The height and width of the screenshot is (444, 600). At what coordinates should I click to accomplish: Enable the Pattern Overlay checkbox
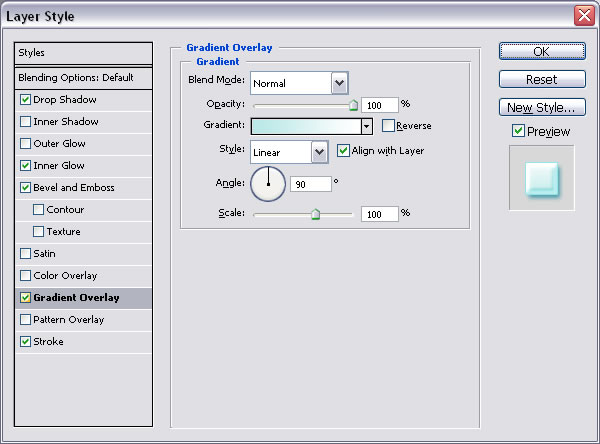pos(25,320)
